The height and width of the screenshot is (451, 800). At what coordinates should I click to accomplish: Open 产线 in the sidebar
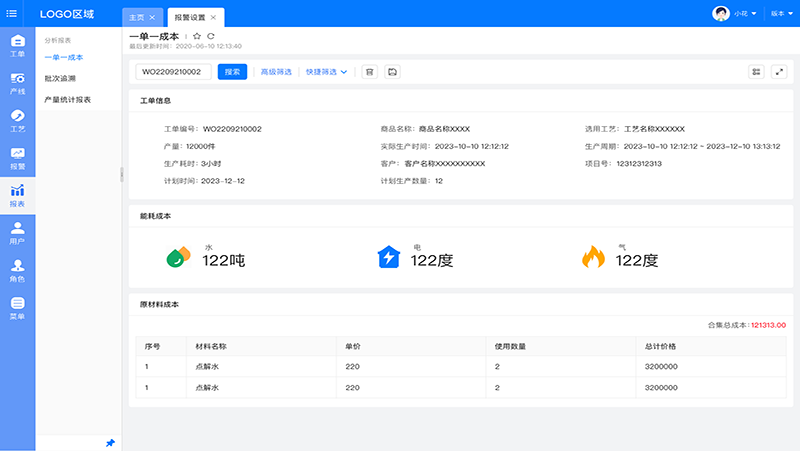click(x=17, y=83)
